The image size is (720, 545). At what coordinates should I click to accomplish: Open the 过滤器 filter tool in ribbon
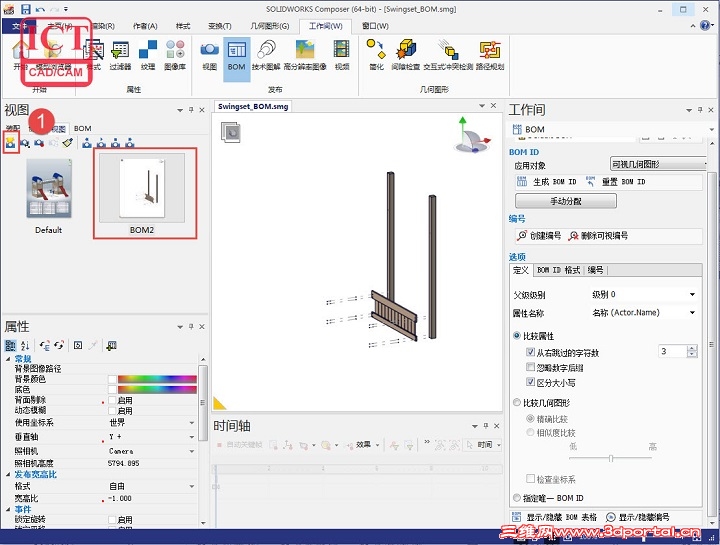pyautogui.click(x=120, y=55)
